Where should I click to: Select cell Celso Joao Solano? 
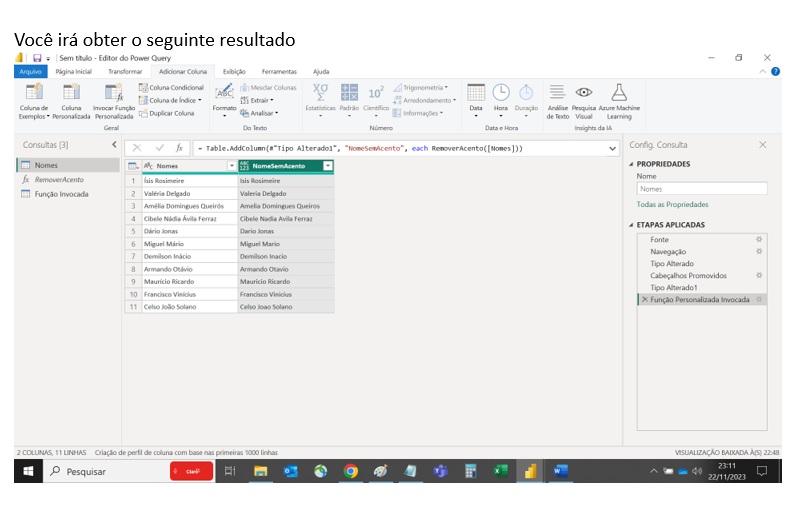[286, 307]
